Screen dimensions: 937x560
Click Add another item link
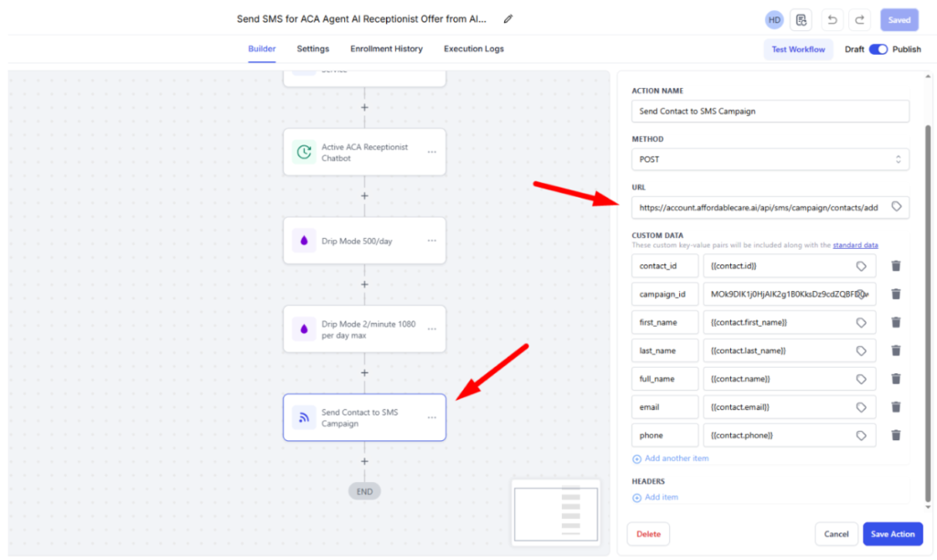676,458
